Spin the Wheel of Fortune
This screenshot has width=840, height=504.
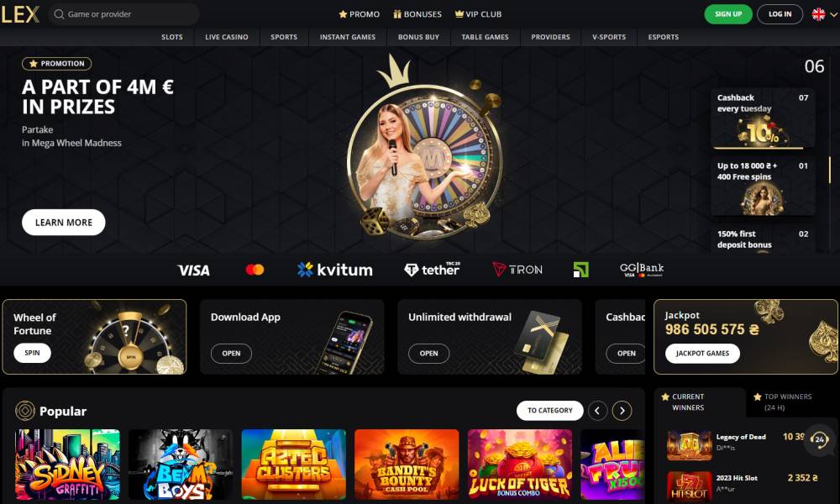pyautogui.click(x=32, y=353)
